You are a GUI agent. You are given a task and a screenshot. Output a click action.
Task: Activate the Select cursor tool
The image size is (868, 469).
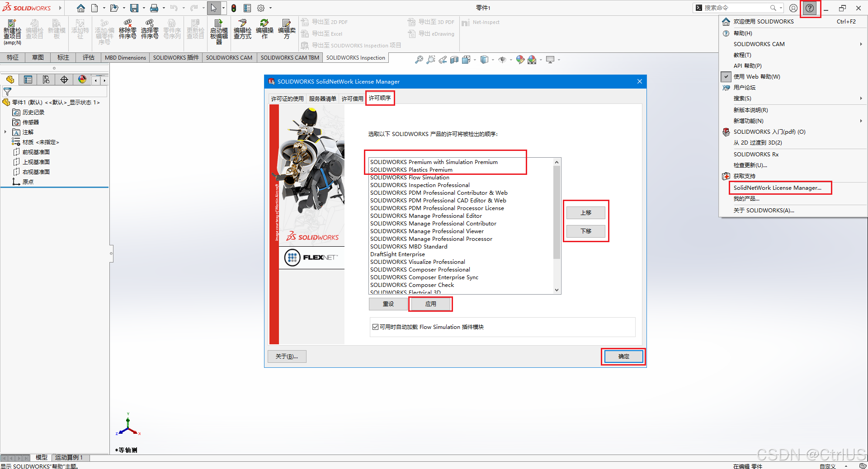(x=214, y=8)
